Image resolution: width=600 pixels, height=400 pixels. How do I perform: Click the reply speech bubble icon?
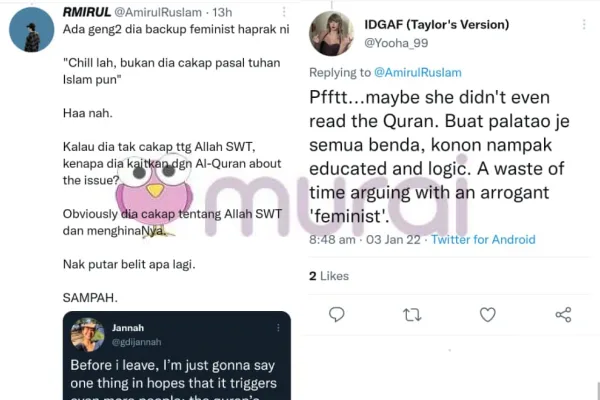pyautogui.click(x=336, y=315)
